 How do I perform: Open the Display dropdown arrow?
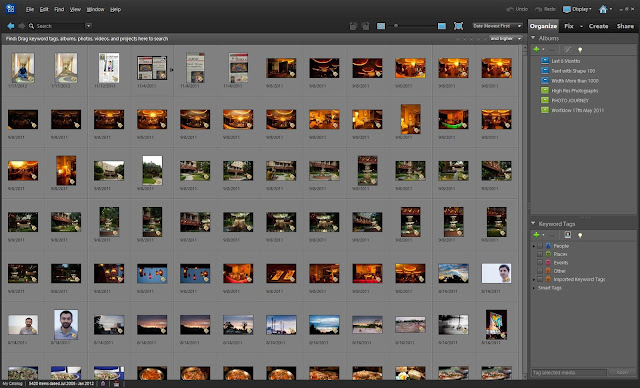coord(590,9)
